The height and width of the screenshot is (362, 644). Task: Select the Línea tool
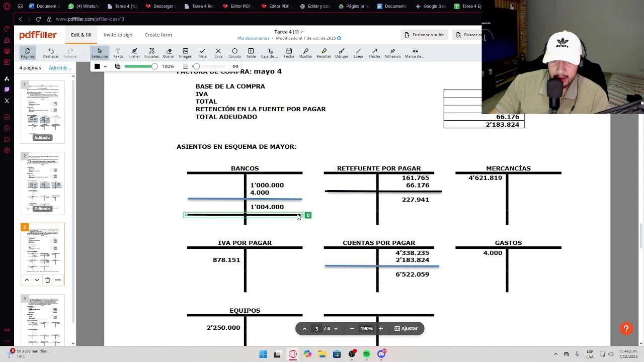[358, 53]
